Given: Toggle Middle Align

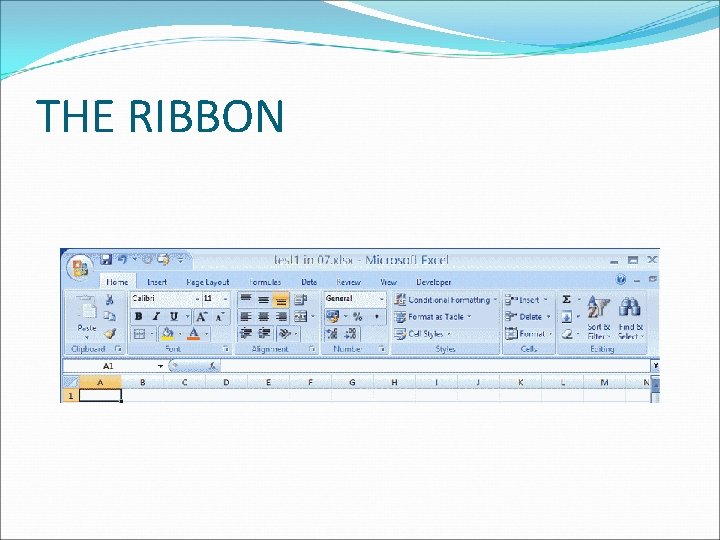Looking at the screenshot, I should pos(263,299).
